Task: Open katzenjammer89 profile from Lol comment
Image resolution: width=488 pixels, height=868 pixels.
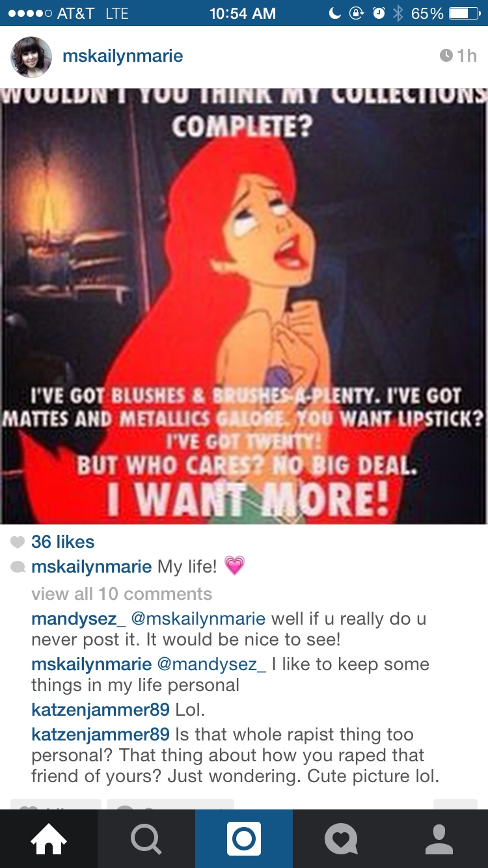Action: point(100,709)
